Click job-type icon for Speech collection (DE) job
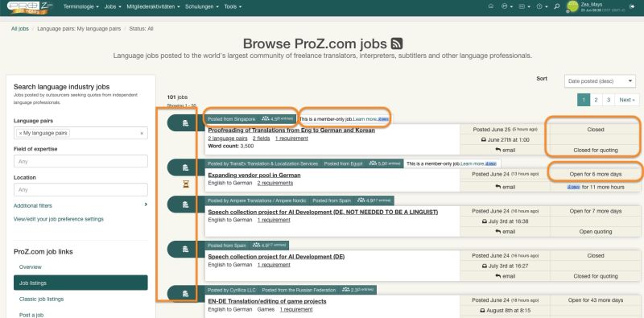The image size is (644, 318). tap(185, 249)
